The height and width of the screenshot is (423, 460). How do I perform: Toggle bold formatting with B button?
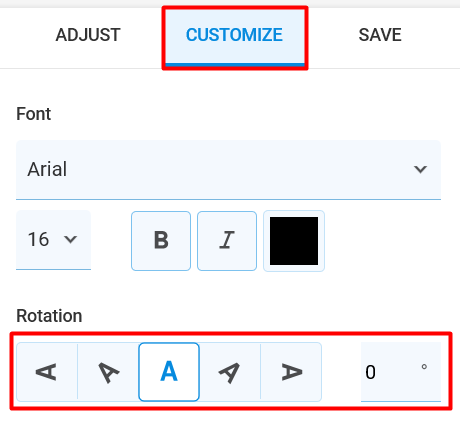pos(161,241)
